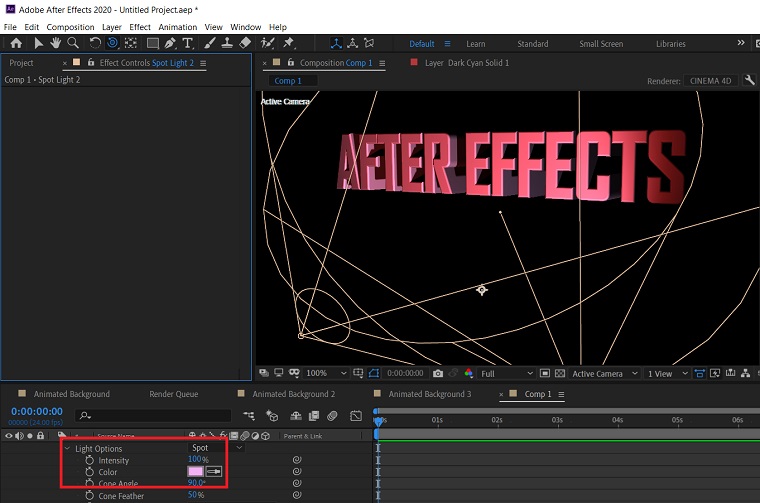This screenshot has width=760, height=503.
Task: Toggle the Color property stopwatch
Action: (89, 472)
